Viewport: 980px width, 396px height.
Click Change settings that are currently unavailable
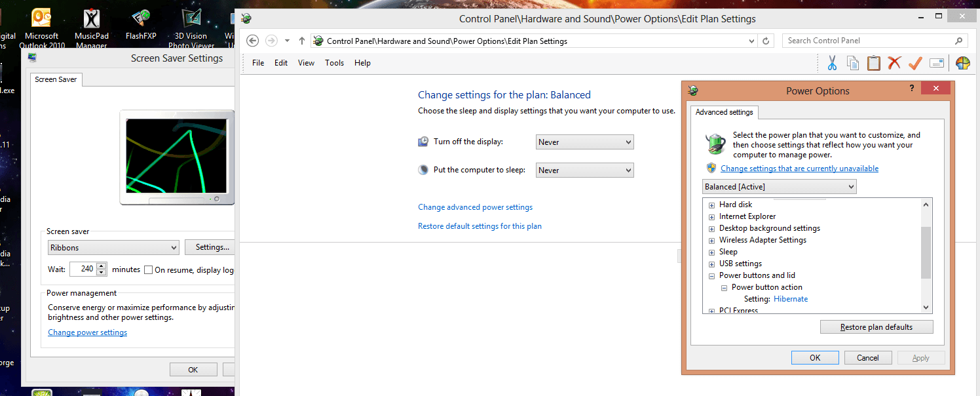click(x=799, y=168)
